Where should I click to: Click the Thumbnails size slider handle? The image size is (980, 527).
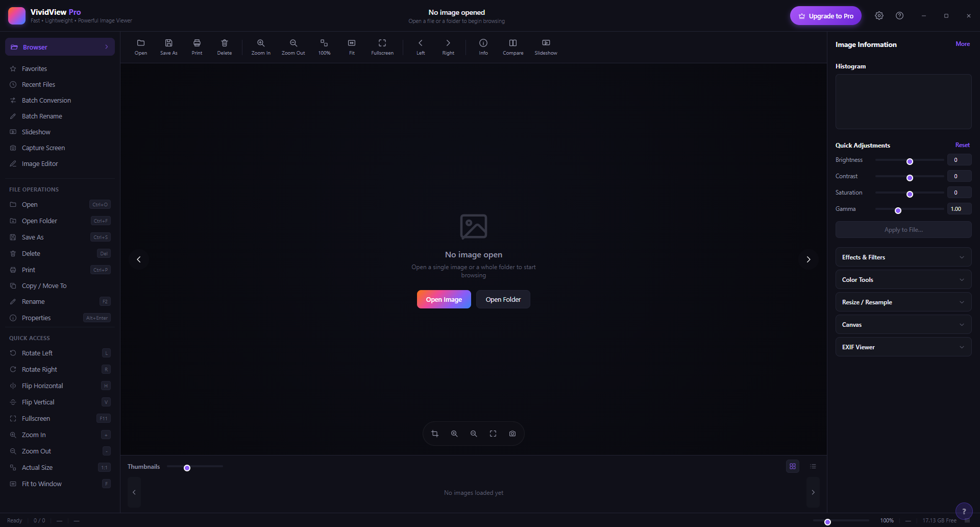187,468
